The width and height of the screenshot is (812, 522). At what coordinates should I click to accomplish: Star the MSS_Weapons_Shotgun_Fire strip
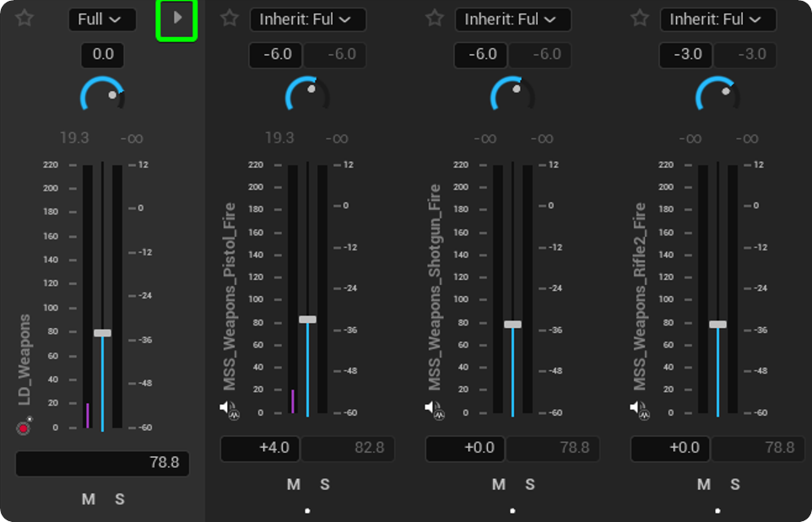pyautogui.click(x=435, y=19)
